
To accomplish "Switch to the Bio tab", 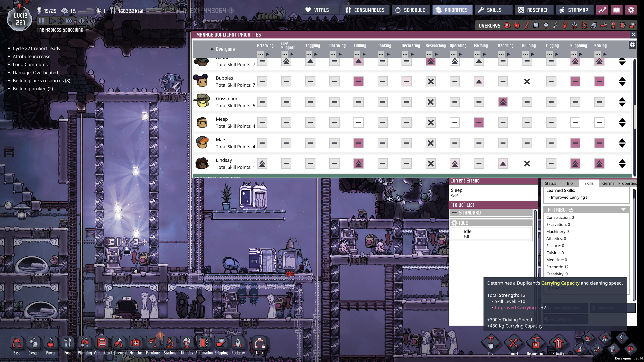I will click(570, 183).
